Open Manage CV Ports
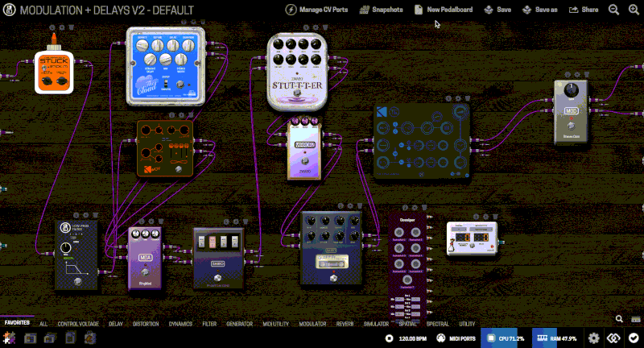The height and width of the screenshot is (348, 644). (316, 10)
